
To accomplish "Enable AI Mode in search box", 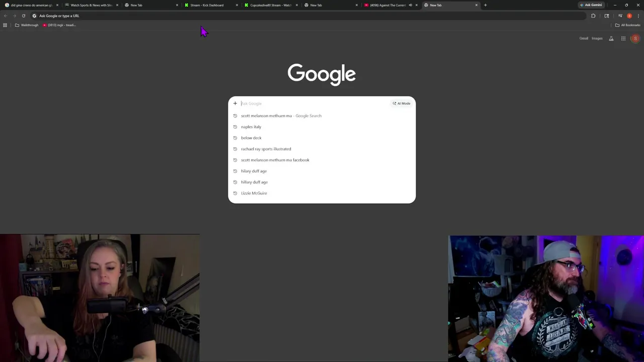I will coord(401,103).
